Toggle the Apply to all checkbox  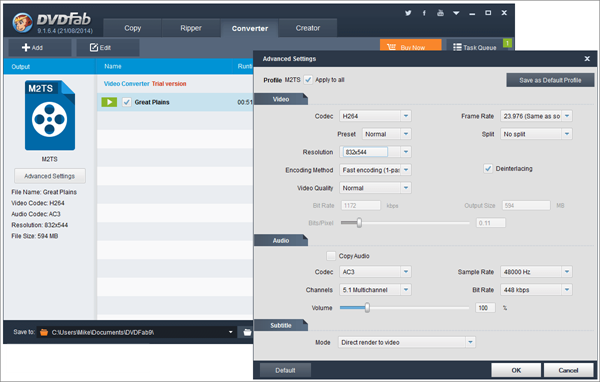[308, 80]
